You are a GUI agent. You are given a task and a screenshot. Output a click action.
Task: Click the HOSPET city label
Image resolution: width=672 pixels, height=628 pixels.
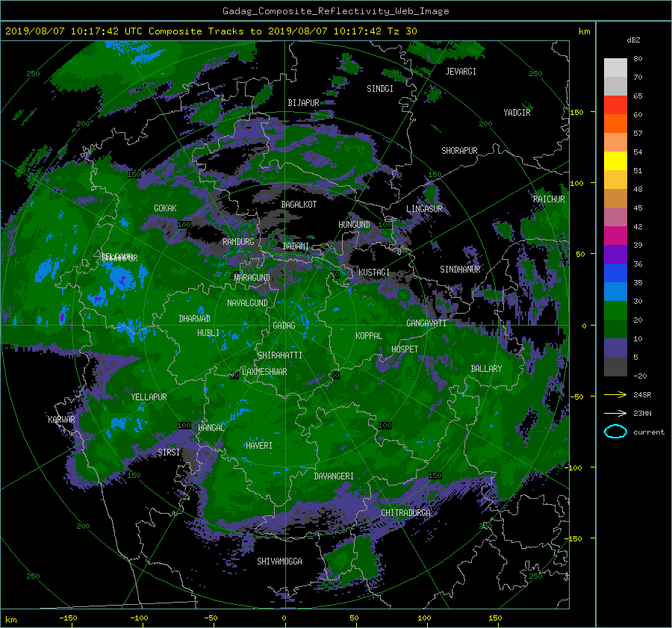[x=405, y=349]
